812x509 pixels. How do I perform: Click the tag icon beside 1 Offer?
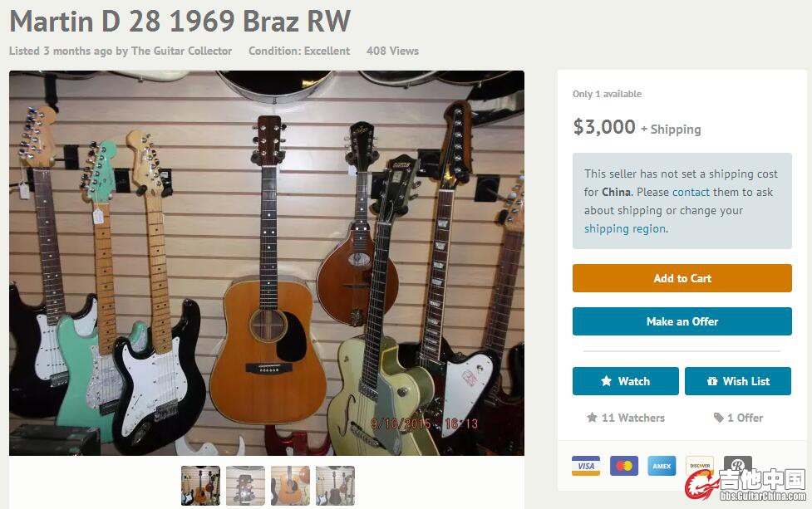[x=718, y=418]
